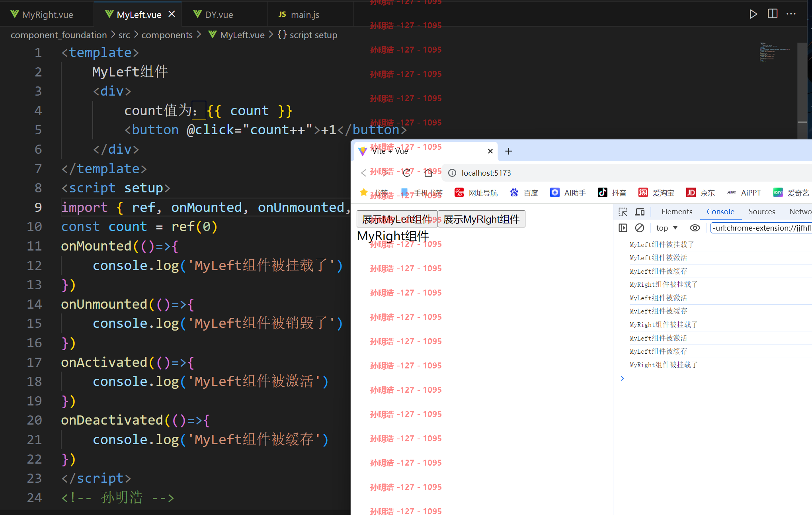The width and height of the screenshot is (812, 515).
Task: Open the 百度 bookmark
Action: click(x=524, y=193)
